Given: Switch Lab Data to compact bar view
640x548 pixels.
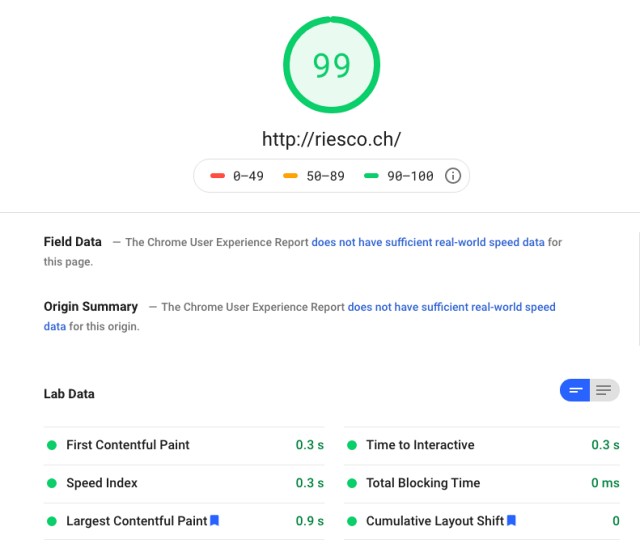Looking at the screenshot, I should (x=575, y=391).
